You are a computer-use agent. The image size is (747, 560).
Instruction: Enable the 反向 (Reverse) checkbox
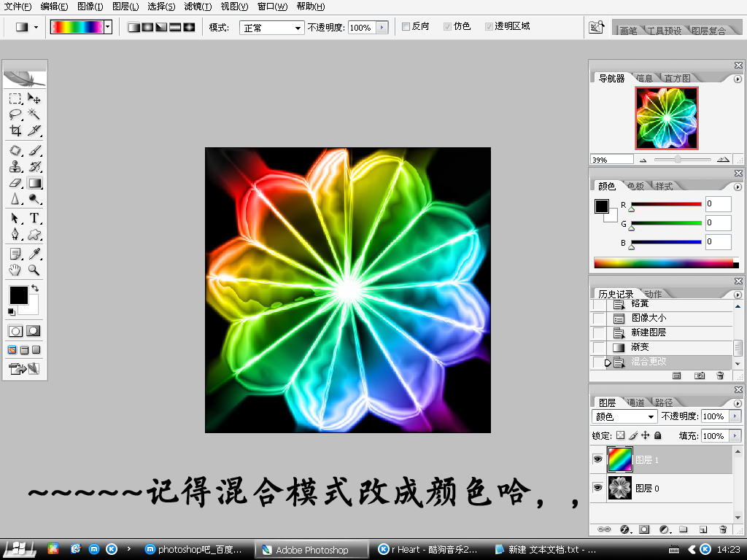[x=406, y=27]
